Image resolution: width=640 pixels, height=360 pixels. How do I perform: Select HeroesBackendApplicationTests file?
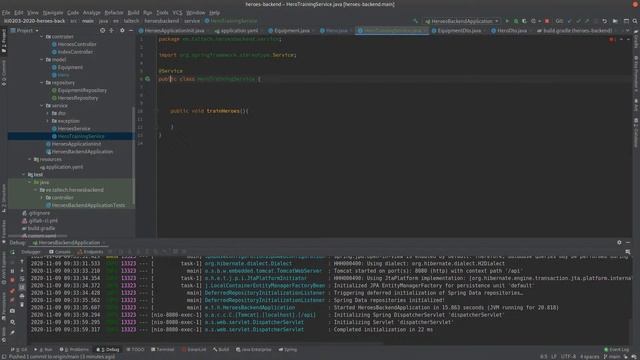tap(88, 205)
